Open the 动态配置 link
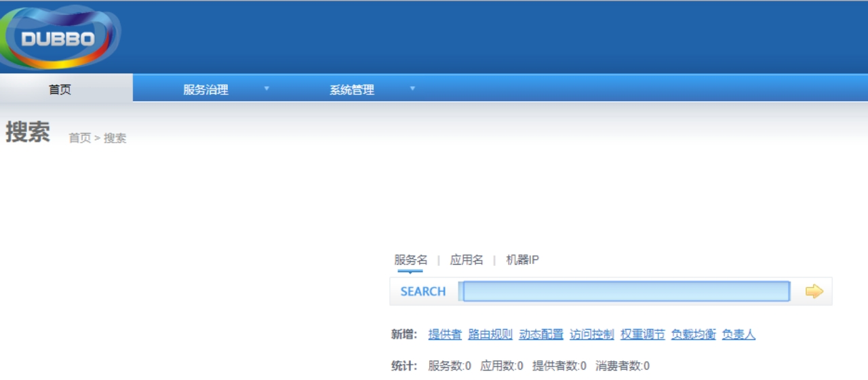The image size is (868, 380). pyautogui.click(x=541, y=334)
